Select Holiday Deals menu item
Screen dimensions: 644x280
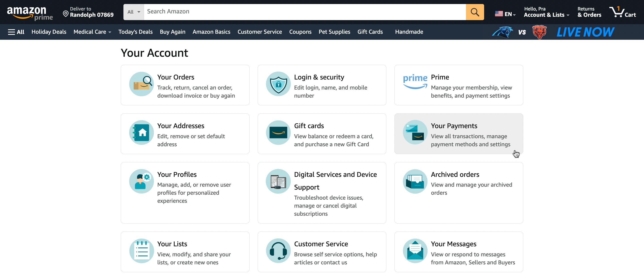49,31
